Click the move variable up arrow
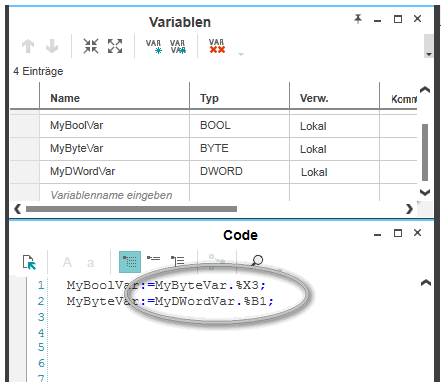 coord(28,46)
